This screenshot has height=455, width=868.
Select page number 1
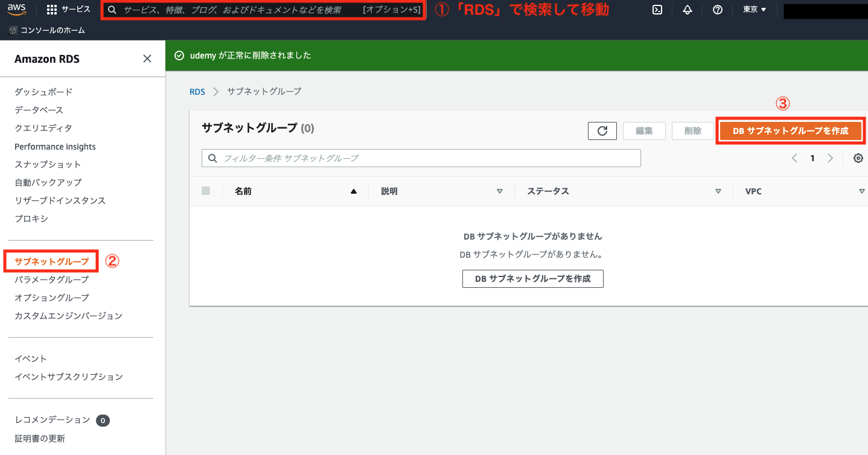[x=812, y=158]
